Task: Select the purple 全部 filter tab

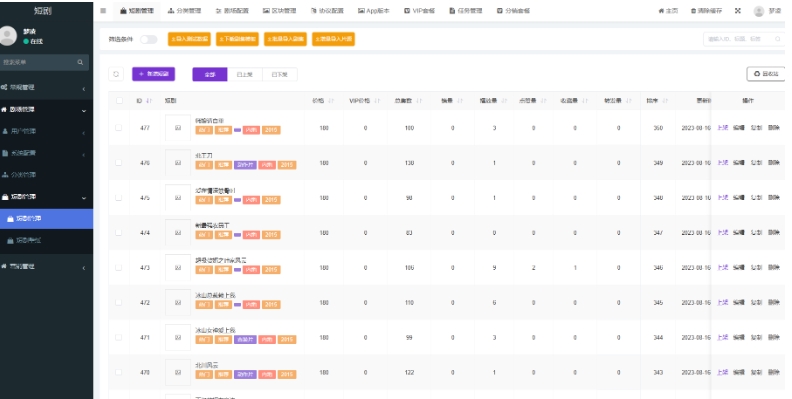Action: pyautogui.click(x=210, y=74)
